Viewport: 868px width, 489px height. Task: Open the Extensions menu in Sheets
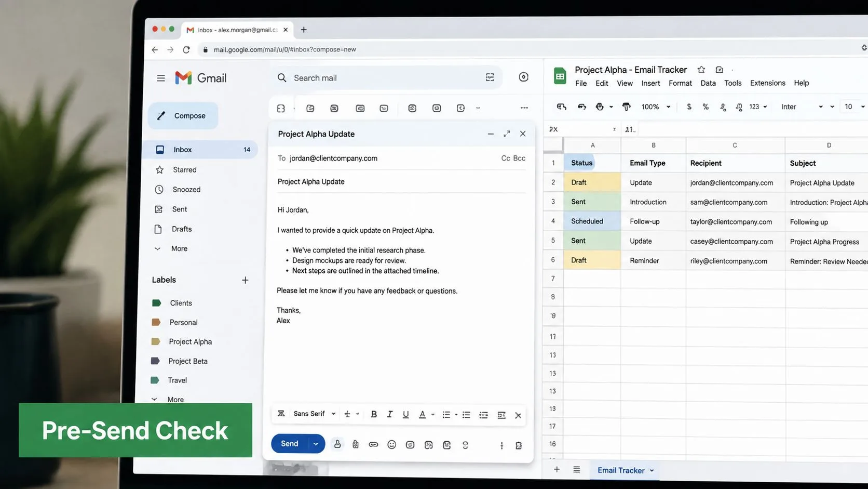pos(767,83)
